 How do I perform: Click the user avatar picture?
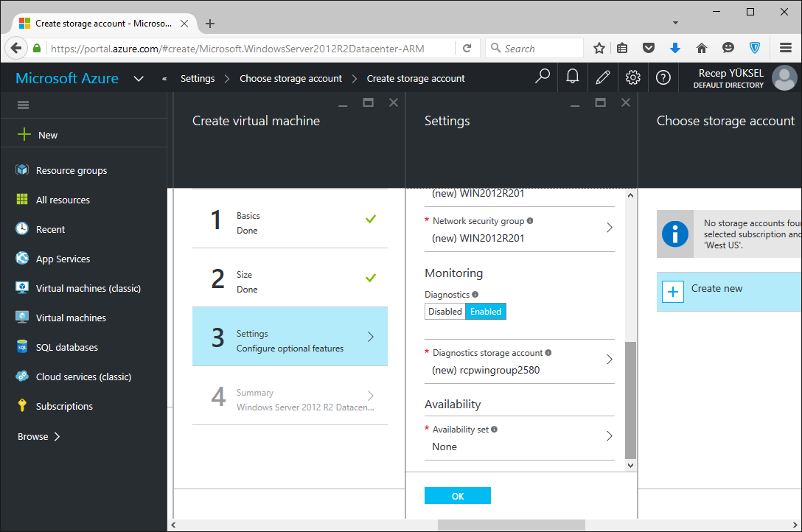coord(784,77)
